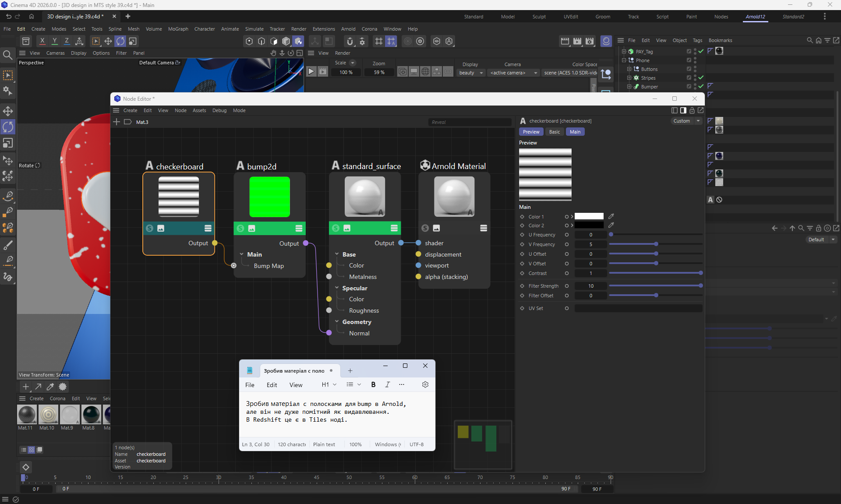
Task: Click the Color 1 eyedropper icon
Action: pos(611,216)
